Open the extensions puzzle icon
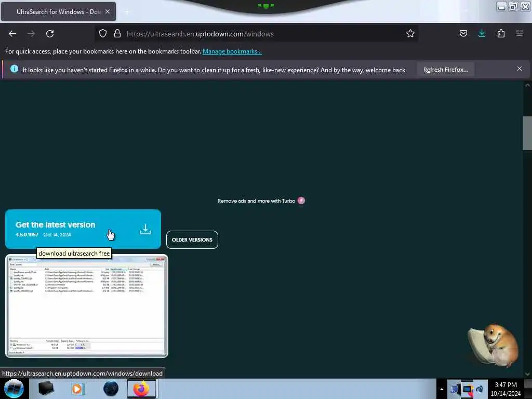Viewport: 532px width, 399px height. click(x=501, y=33)
